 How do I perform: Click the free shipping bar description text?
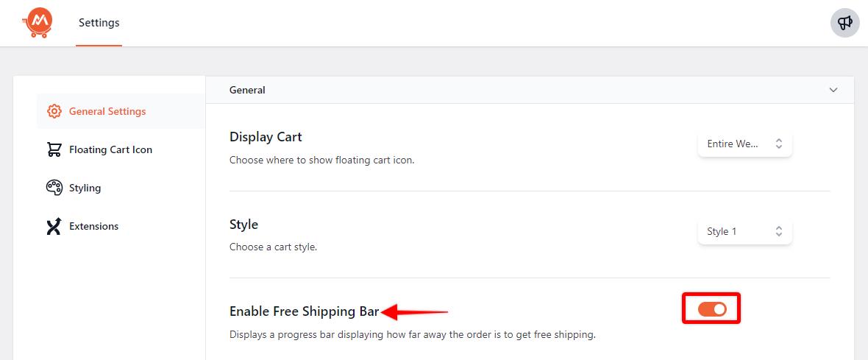(x=412, y=335)
